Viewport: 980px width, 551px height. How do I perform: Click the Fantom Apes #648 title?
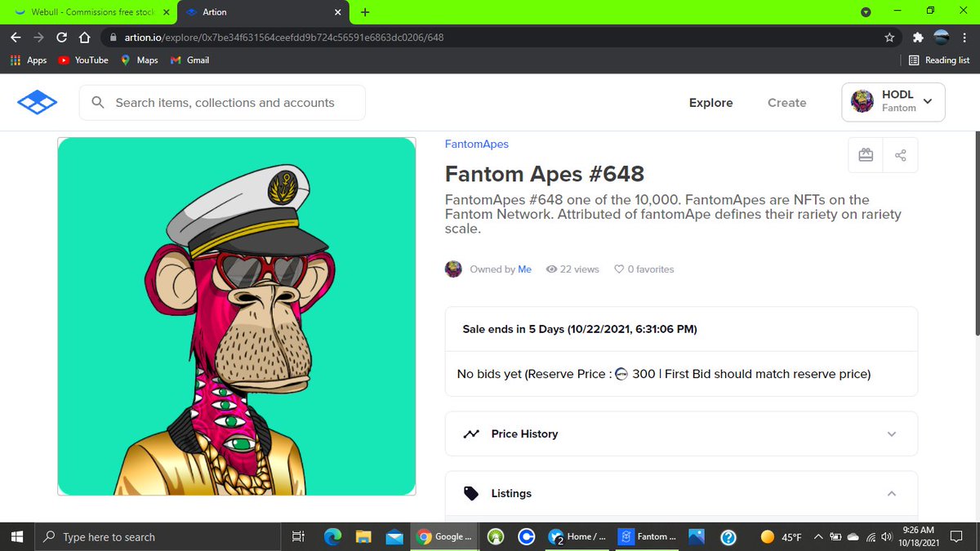click(545, 174)
